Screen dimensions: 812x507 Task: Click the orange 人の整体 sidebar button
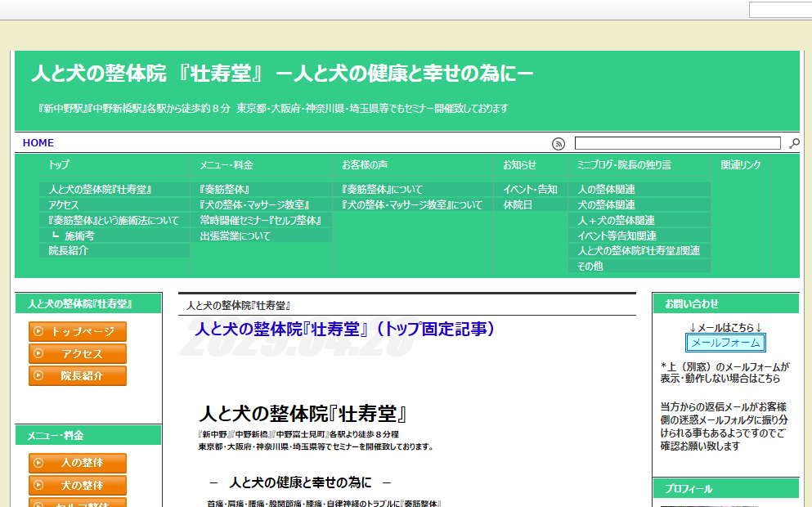78,463
